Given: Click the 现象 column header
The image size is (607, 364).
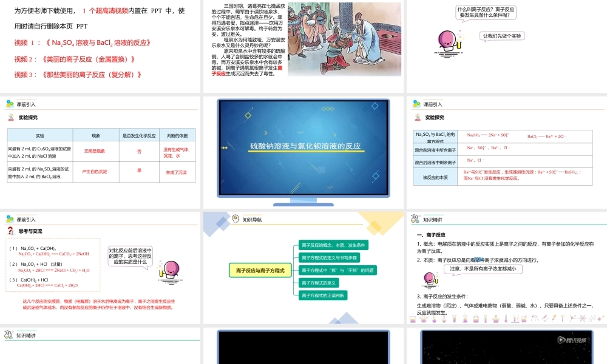Looking at the screenshot, I should (96, 135).
